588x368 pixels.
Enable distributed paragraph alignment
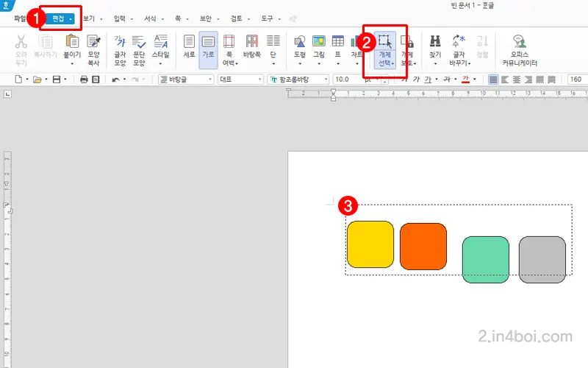pyautogui.click(x=540, y=79)
